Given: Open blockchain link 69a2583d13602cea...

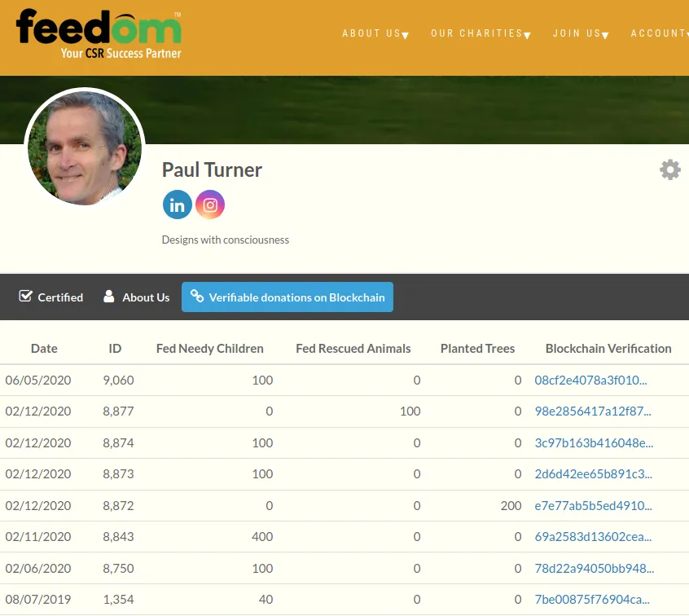Looking at the screenshot, I should [593, 537].
